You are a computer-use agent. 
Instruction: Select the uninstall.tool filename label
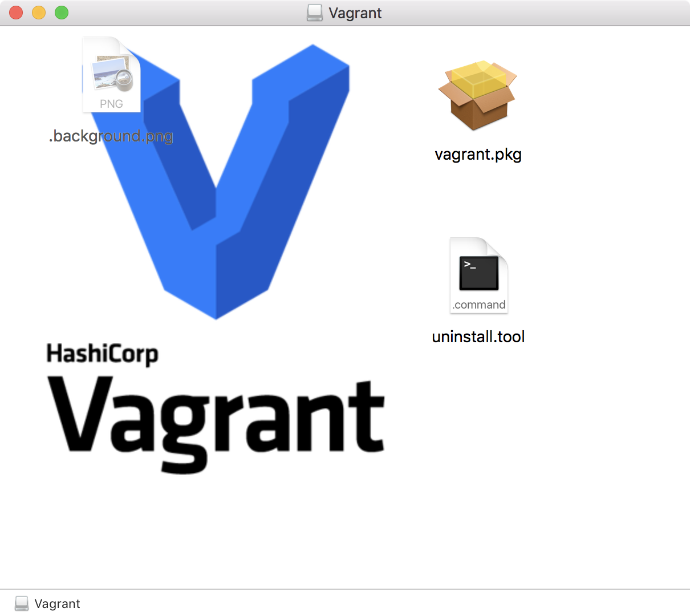point(478,337)
